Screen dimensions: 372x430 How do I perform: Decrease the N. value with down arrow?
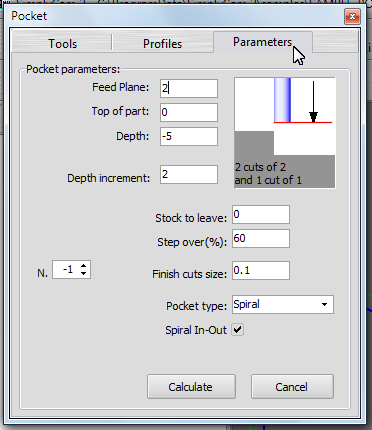pos(83,273)
